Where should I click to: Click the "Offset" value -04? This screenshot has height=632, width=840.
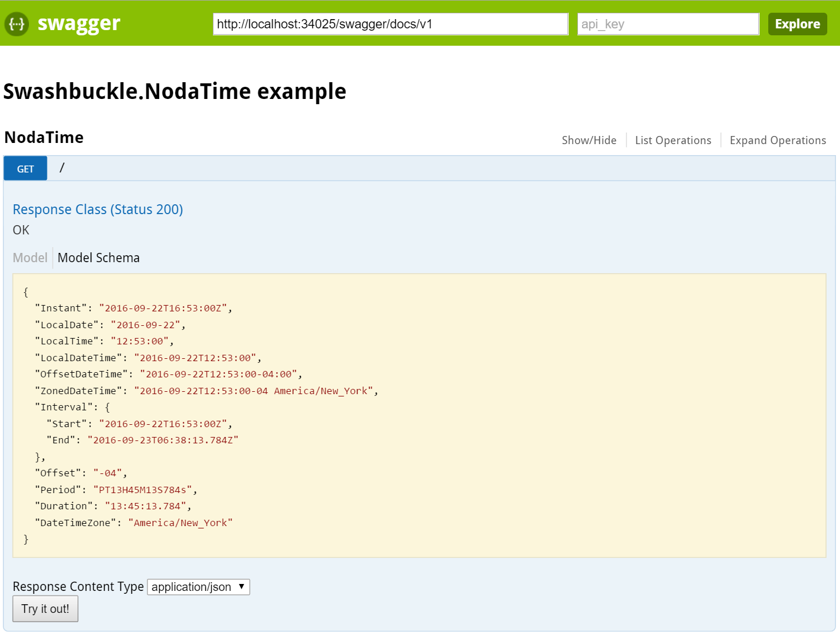(x=108, y=473)
